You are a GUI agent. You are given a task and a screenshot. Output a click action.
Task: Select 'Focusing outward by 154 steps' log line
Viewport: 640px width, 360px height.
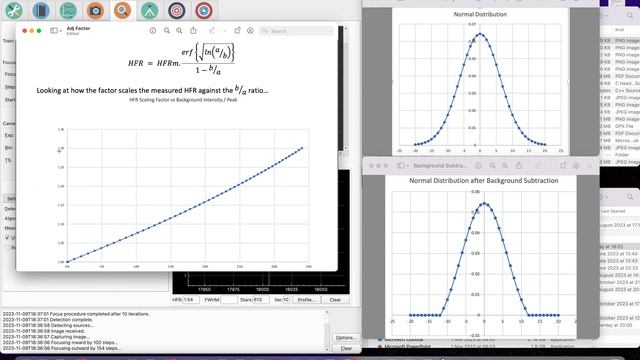(x=61, y=348)
